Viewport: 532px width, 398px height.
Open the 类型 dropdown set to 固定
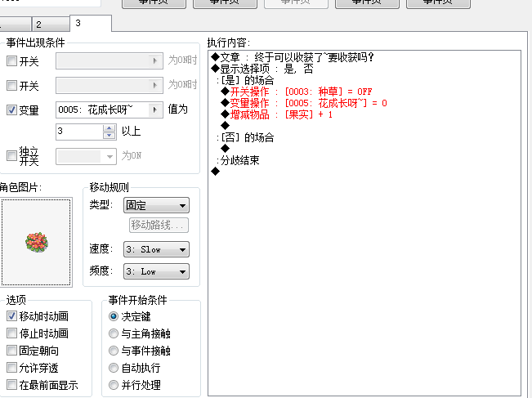(156, 205)
